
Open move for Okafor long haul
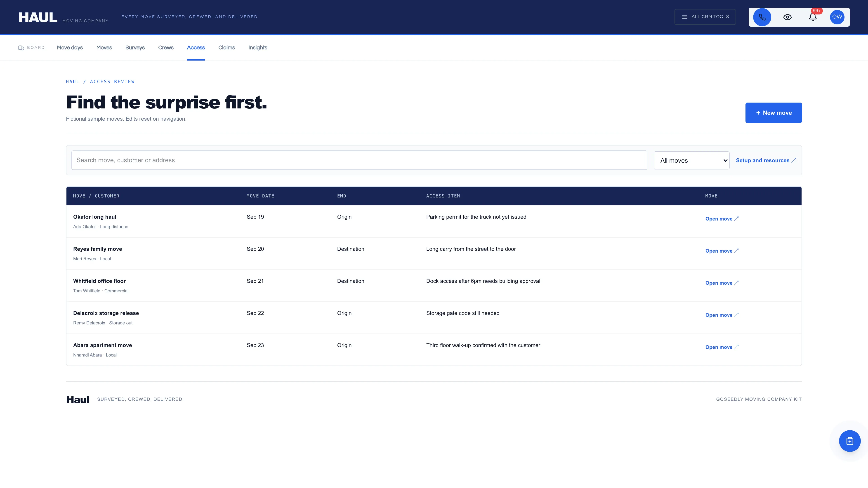coord(722,219)
